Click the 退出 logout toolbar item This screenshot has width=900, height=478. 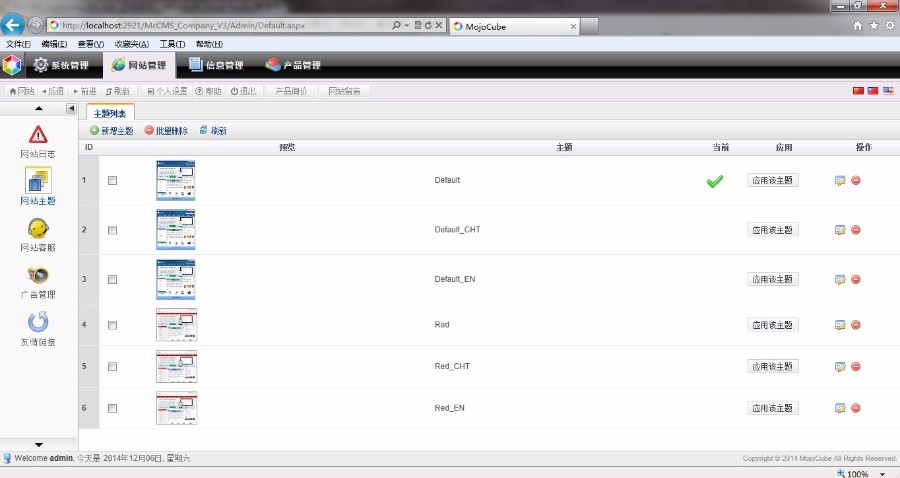tap(243, 91)
